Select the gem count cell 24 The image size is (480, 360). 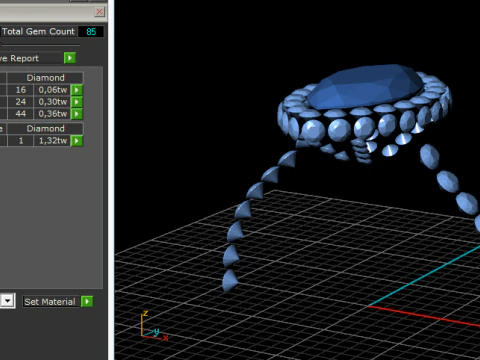(x=20, y=102)
